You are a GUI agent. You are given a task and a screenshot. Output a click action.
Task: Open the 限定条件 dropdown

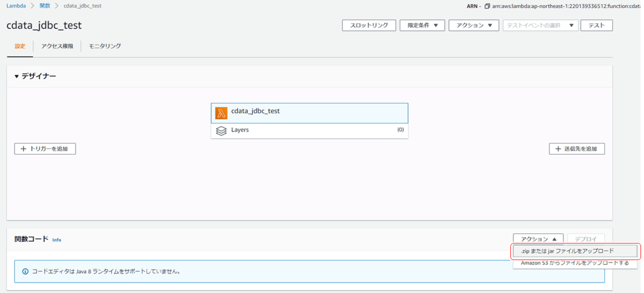[422, 25]
